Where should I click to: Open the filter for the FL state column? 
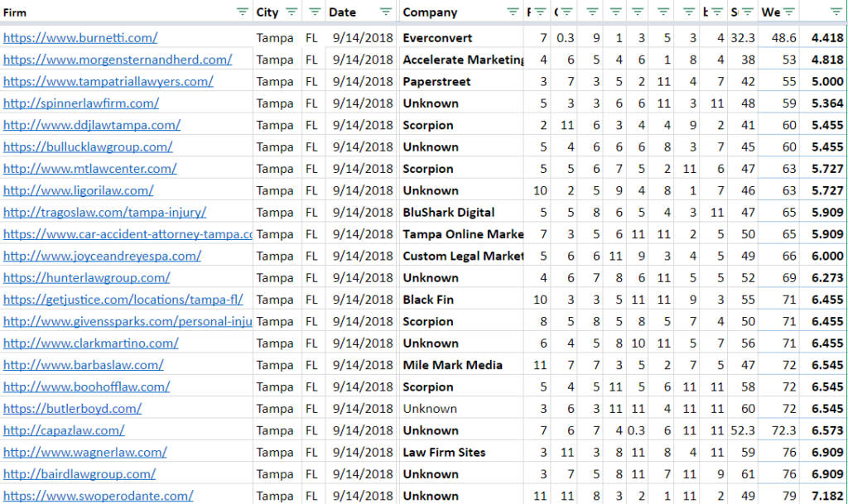click(315, 12)
